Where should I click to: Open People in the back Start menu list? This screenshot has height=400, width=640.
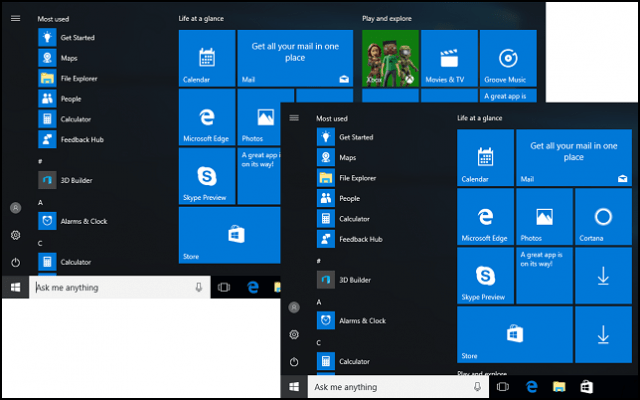[60, 99]
